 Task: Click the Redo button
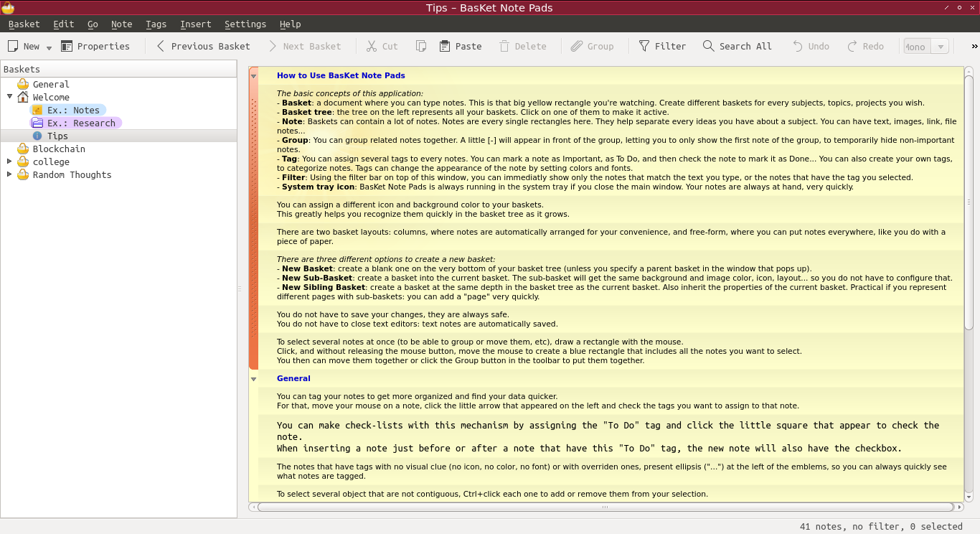tap(865, 46)
